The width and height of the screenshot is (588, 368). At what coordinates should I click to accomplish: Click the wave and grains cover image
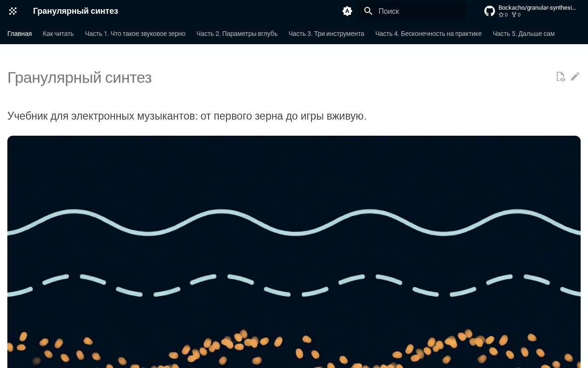[294, 252]
